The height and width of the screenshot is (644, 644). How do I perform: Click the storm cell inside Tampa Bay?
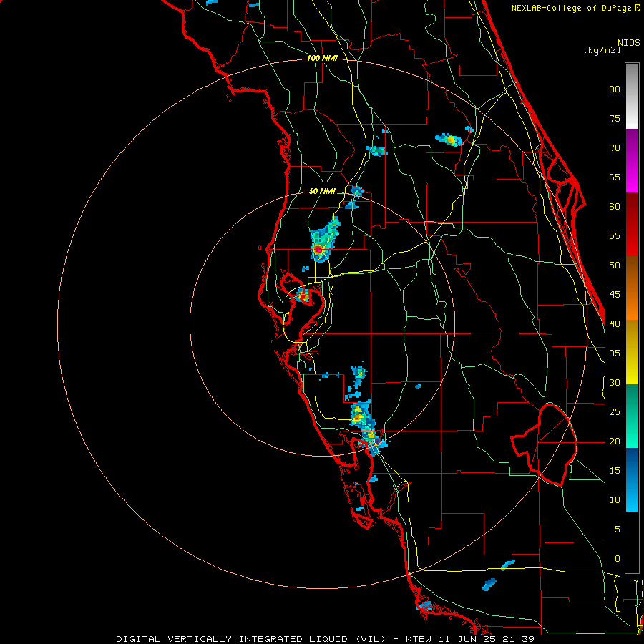click(x=303, y=296)
